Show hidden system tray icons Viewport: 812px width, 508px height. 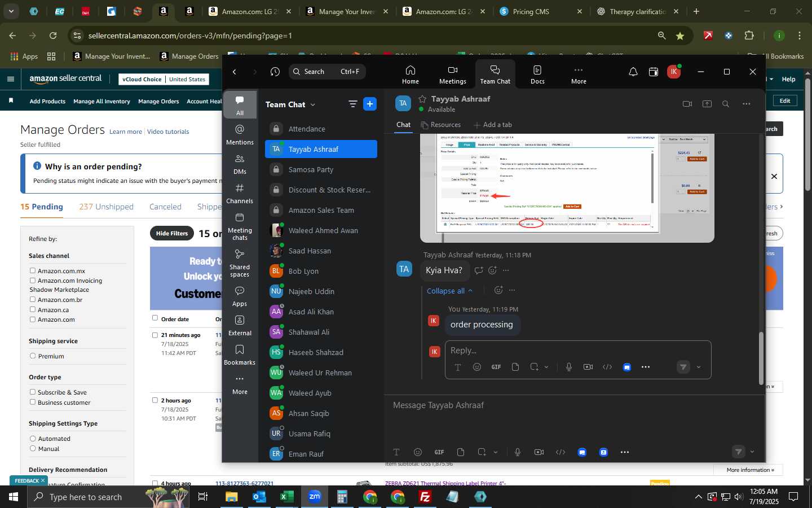pos(698,497)
